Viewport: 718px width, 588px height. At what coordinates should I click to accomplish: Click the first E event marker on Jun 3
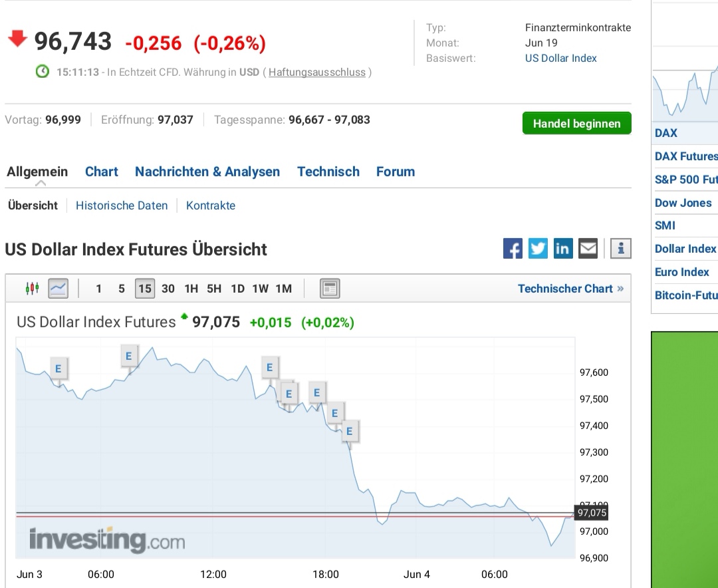tap(58, 368)
